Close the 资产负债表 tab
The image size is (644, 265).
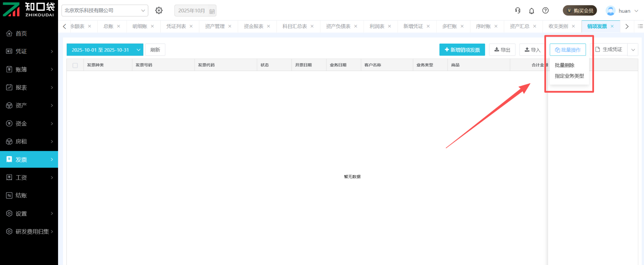coord(356,26)
